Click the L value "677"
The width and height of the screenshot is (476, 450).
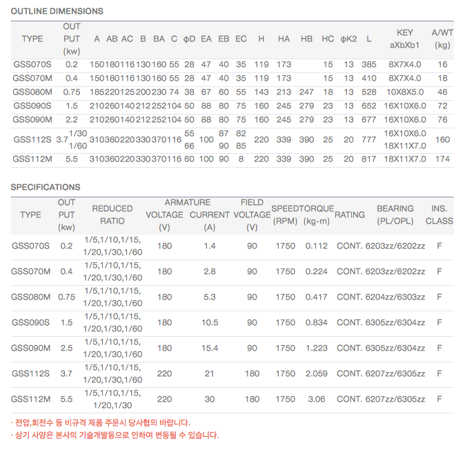369,119
